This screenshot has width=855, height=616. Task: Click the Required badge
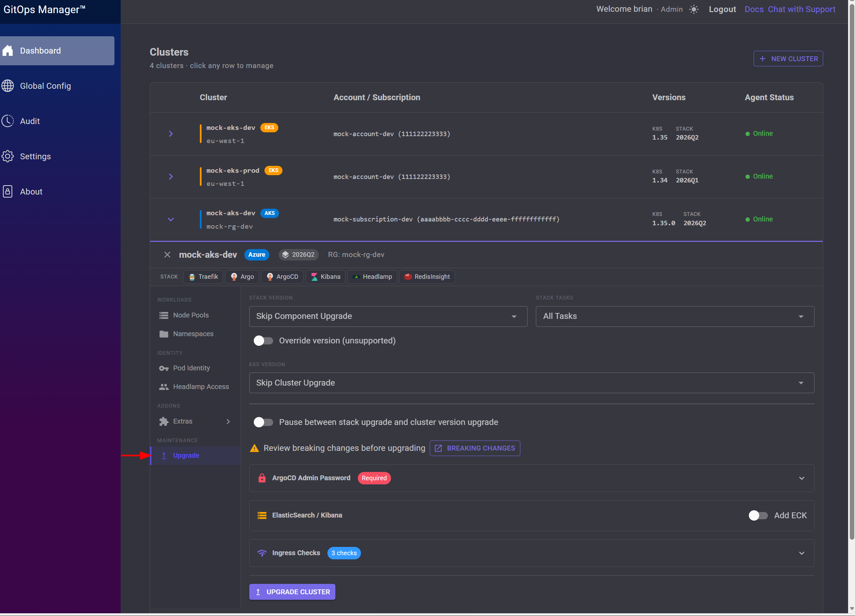click(374, 478)
